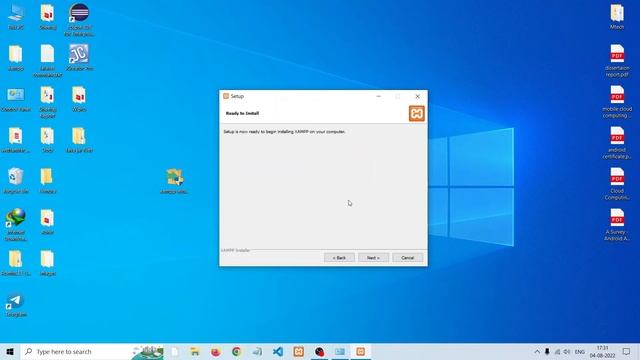The width and height of the screenshot is (640, 360).
Task: Click the Back button in Setup dialog
Action: coord(339,258)
